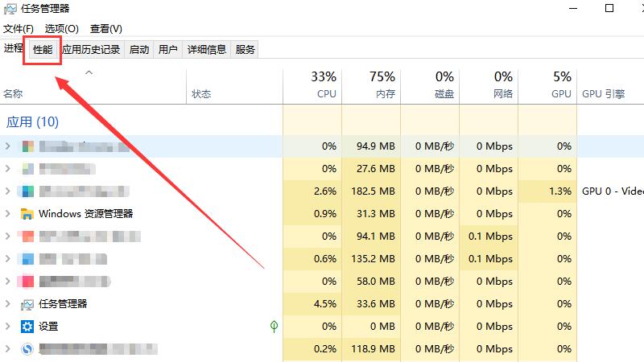
Task: Click the Windows 资源管理器 folder icon
Action: tap(27, 214)
